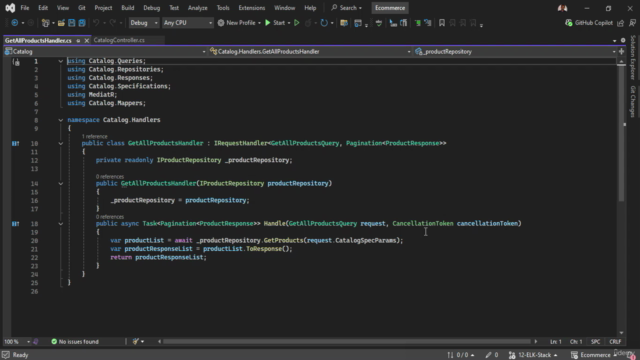Open the Debug menu
Screen dimensions: 640x360
point(151,8)
